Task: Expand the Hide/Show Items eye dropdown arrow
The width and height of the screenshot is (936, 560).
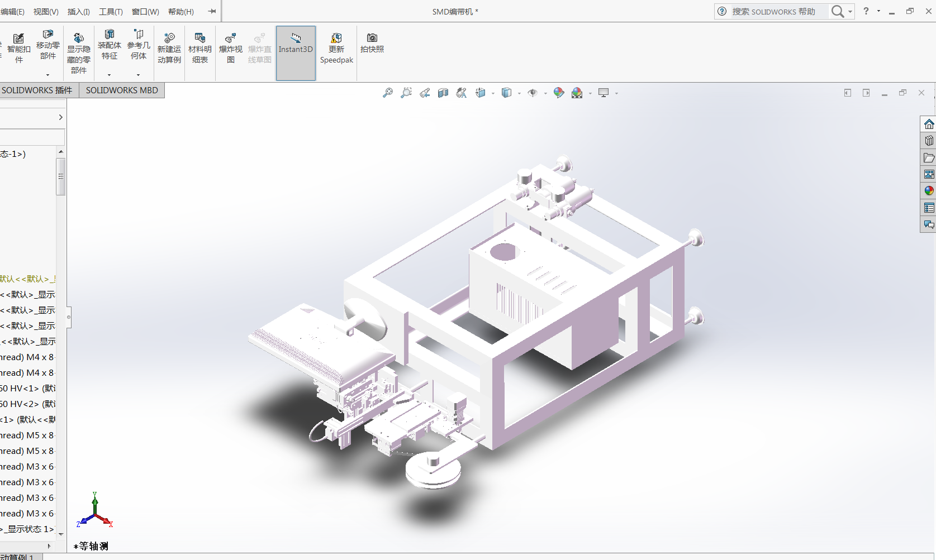Action: point(545,94)
